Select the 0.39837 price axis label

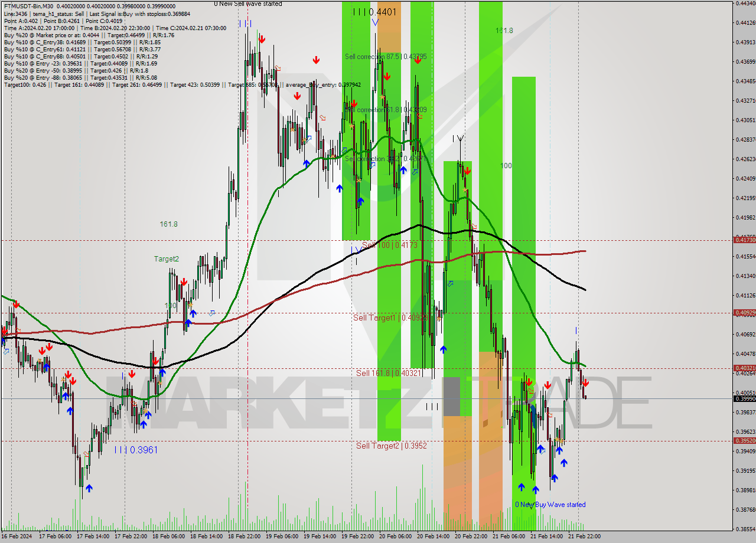click(x=745, y=412)
